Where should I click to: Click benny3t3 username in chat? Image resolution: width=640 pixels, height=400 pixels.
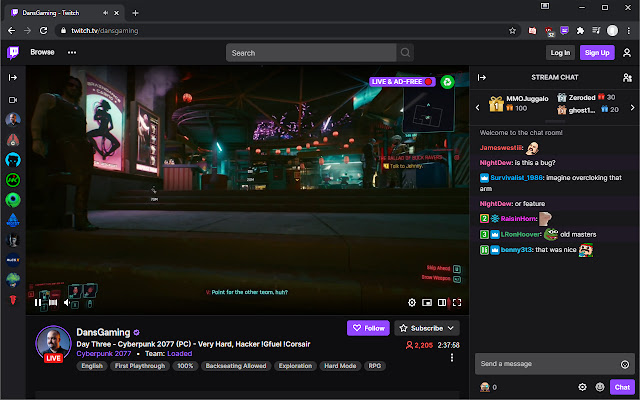516,250
